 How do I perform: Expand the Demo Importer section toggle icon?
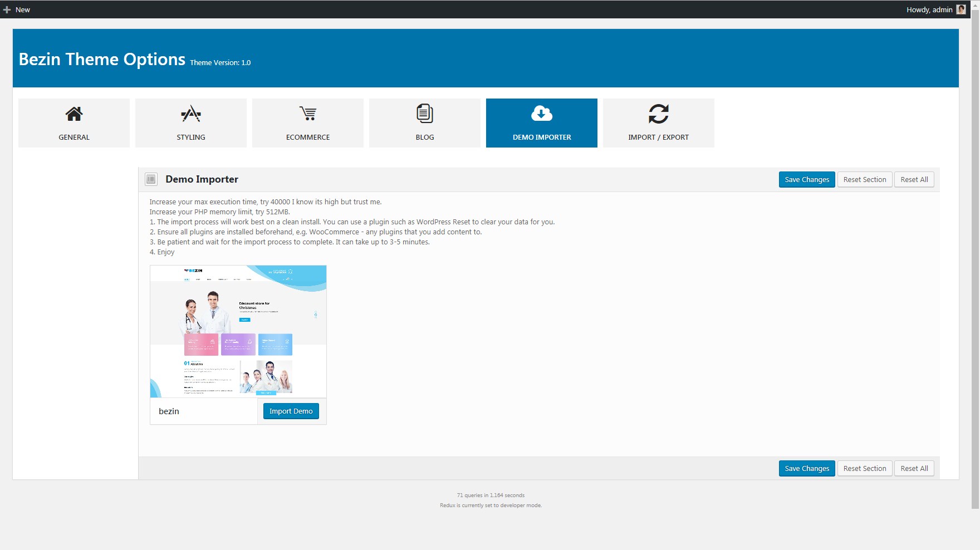(151, 179)
